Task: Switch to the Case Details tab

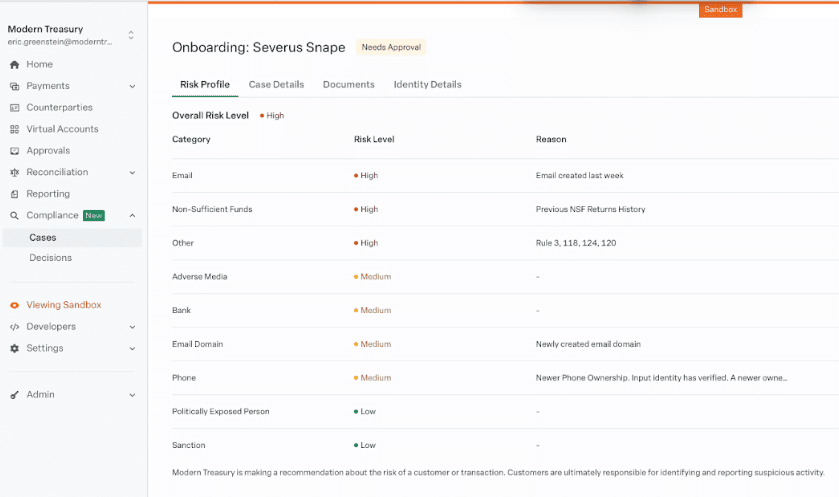Action: tap(276, 85)
